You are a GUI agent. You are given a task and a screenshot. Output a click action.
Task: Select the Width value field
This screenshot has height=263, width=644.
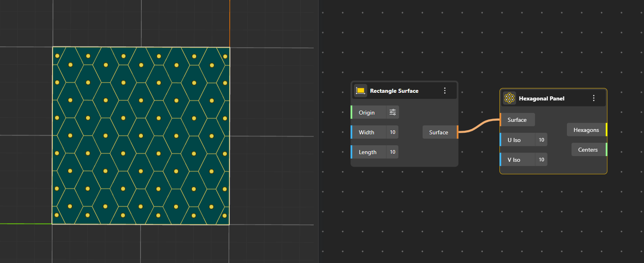coord(392,132)
